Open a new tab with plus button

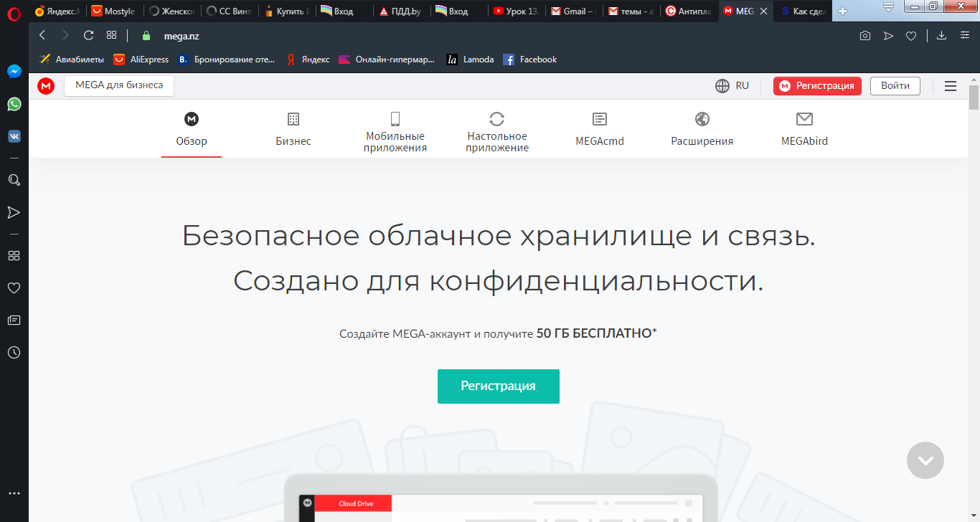point(843,11)
